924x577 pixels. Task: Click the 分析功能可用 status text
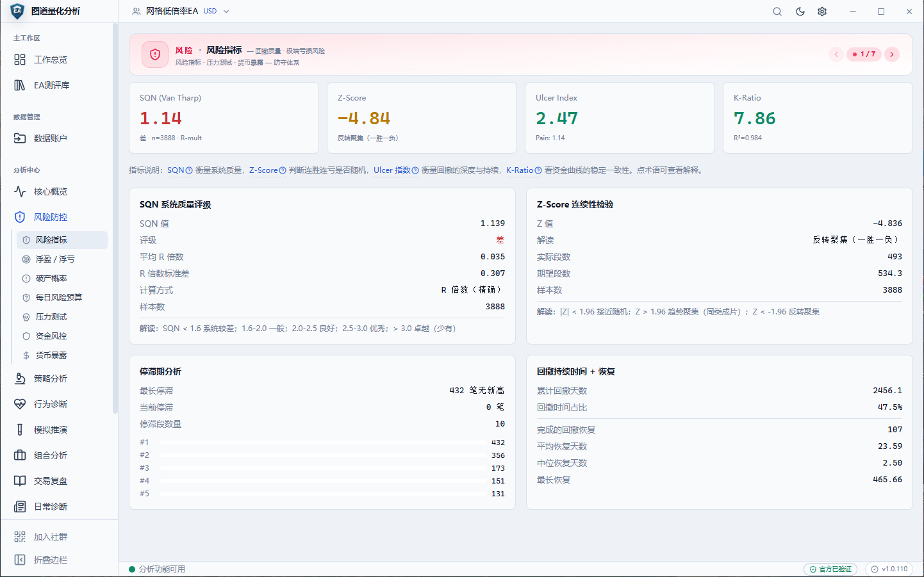tap(162, 569)
